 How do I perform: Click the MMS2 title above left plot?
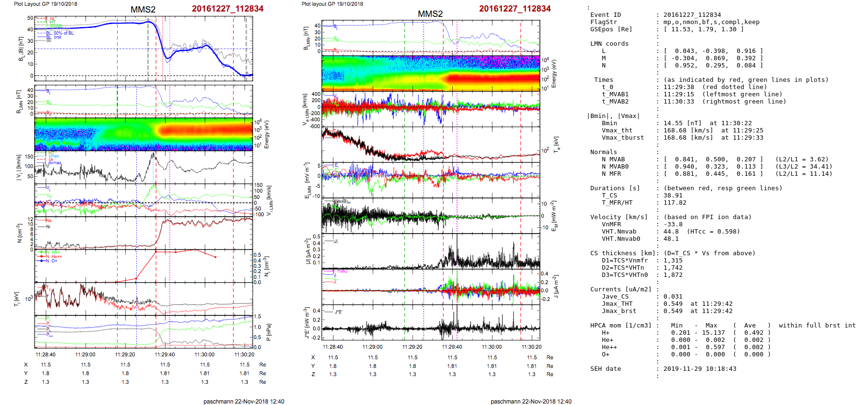[x=143, y=10]
